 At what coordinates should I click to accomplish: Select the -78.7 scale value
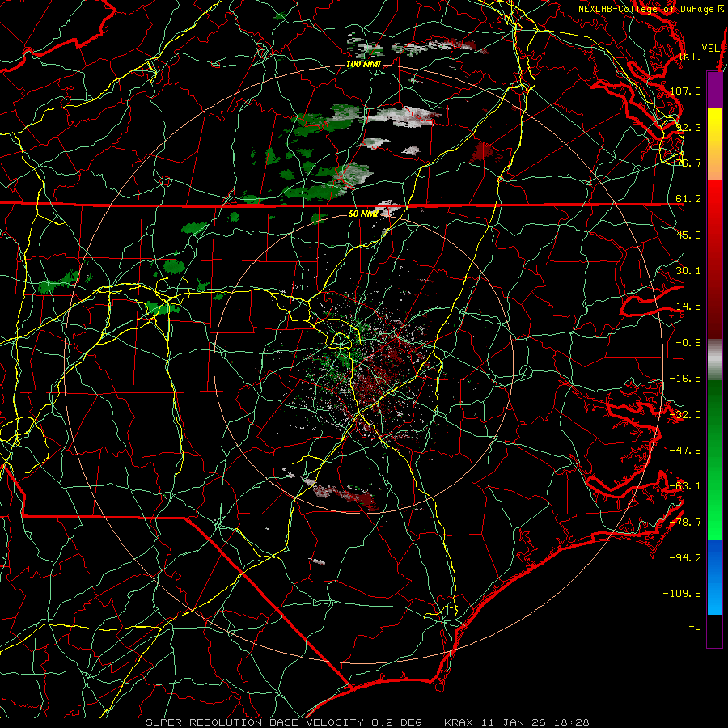pyautogui.click(x=685, y=523)
